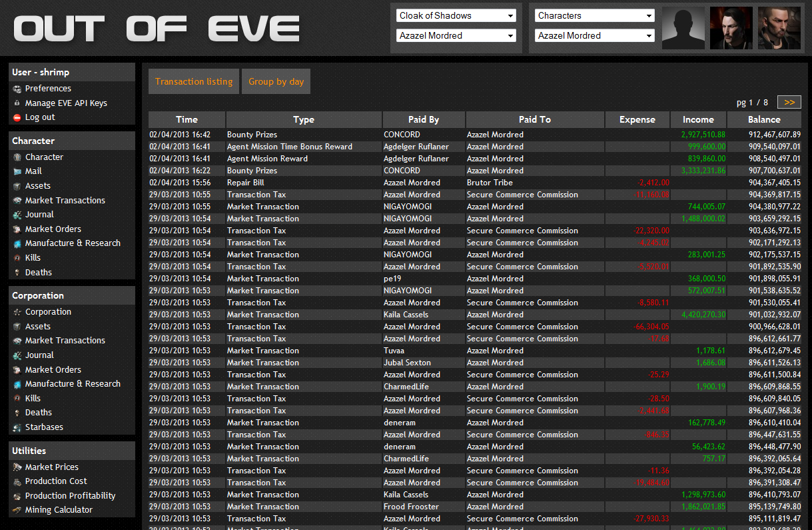
Task: Select the rightmost character portrait
Action: click(779, 28)
